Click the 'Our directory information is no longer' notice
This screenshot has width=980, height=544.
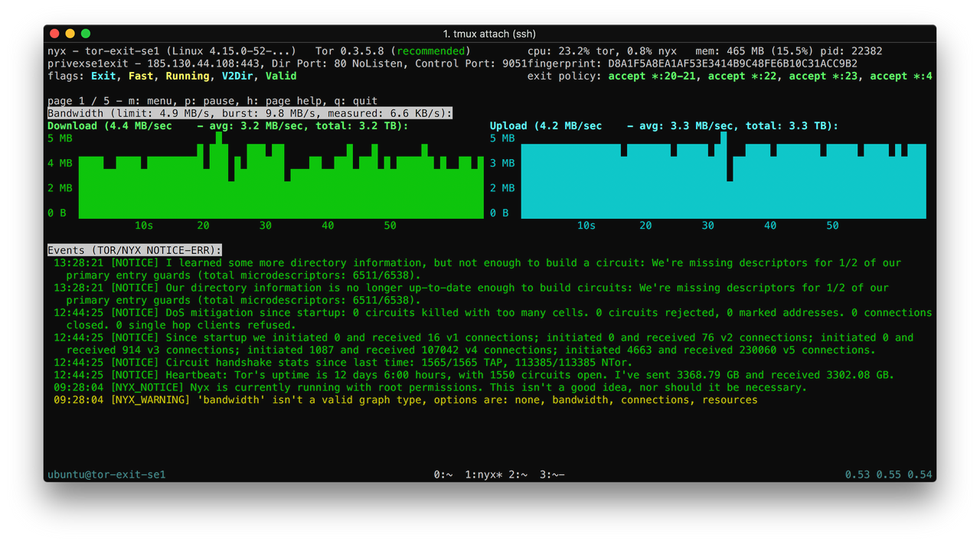point(471,294)
